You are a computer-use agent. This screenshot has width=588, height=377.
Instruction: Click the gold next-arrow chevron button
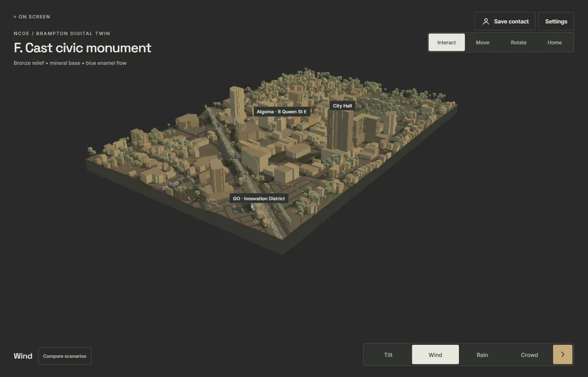[x=562, y=355]
